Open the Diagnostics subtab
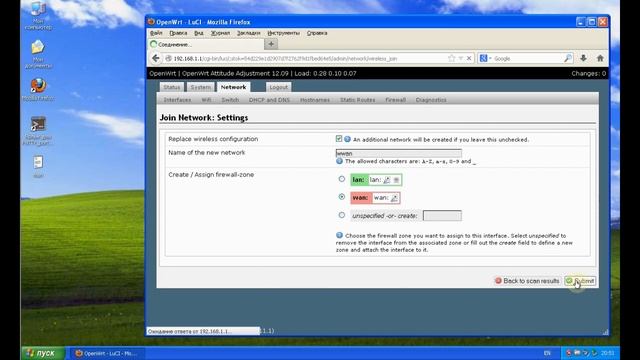This screenshot has height=360, width=640. point(431,100)
